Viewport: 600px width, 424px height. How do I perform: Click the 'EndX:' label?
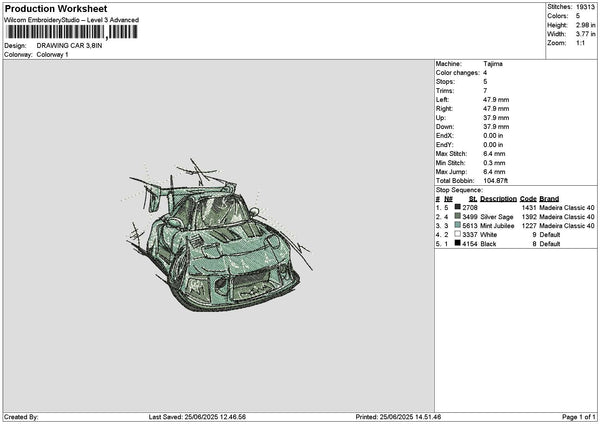tap(444, 136)
